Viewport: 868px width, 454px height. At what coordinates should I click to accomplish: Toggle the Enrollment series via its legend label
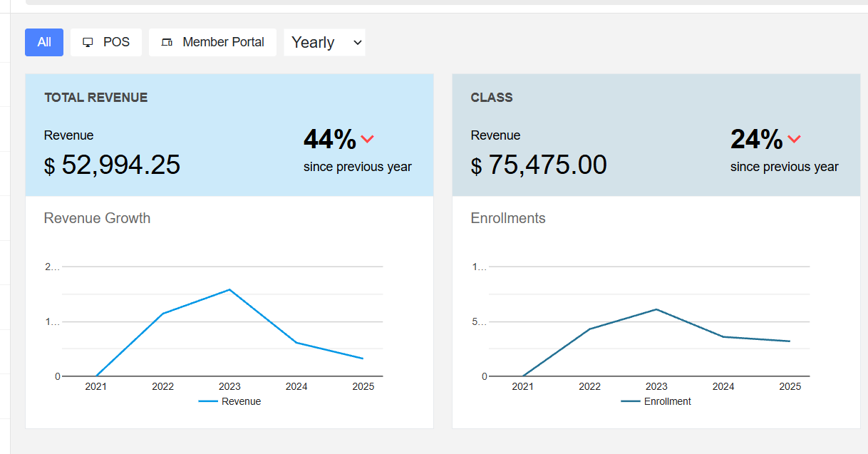666,401
